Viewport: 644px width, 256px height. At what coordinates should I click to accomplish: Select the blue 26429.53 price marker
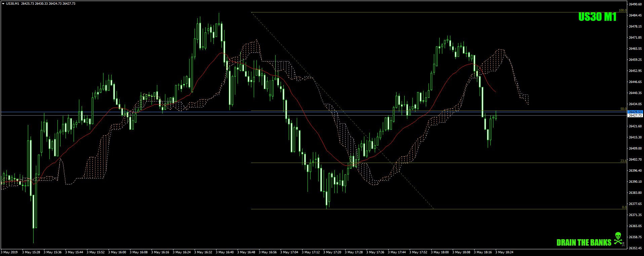click(x=635, y=112)
